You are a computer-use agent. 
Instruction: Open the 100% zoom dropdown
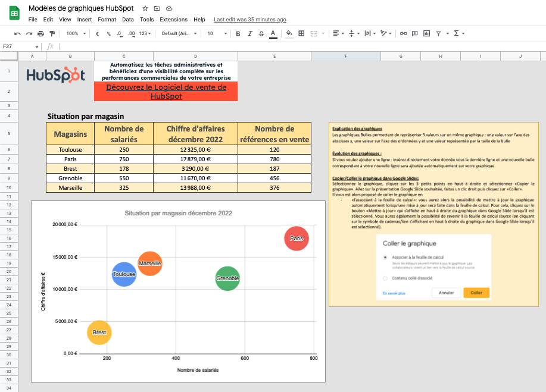(76, 34)
